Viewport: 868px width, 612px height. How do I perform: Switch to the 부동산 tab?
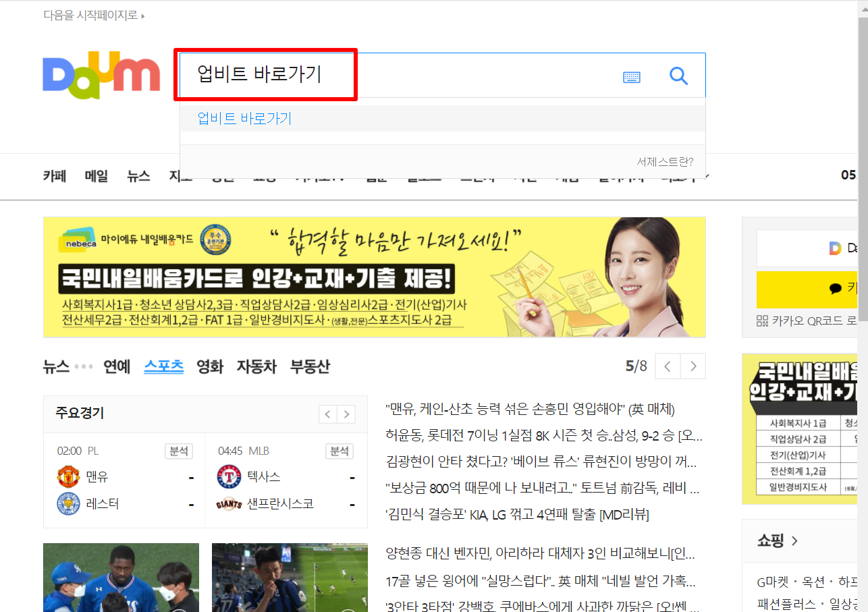(x=310, y=366)
